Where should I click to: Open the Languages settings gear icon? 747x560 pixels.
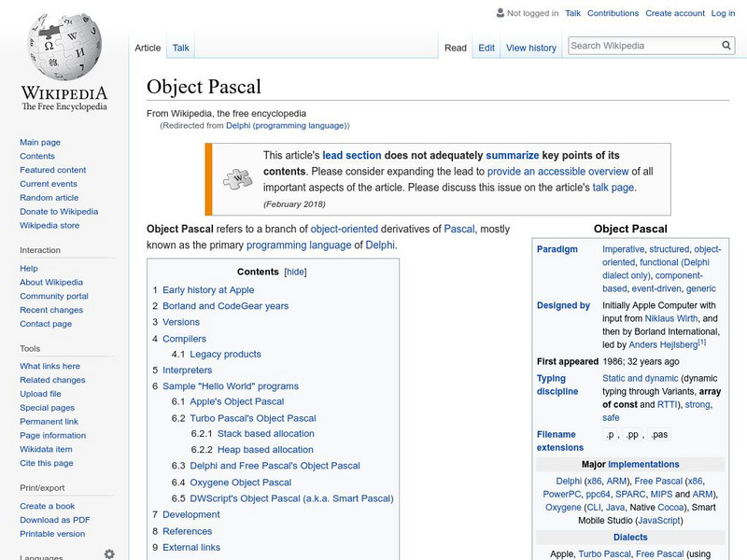click(x=109, y=553)
